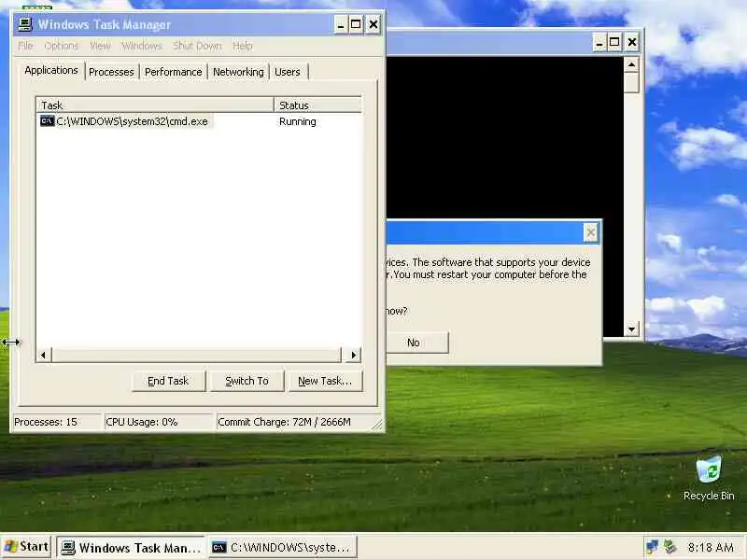Open the View menu in Task Manager
The image size is (747, 560).
(100, 46)
